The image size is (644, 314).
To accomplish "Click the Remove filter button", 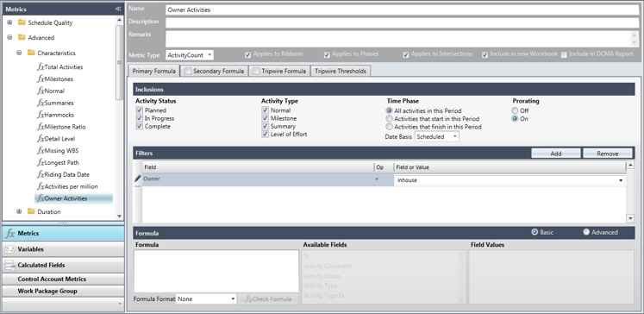I will tap(608, 154).
